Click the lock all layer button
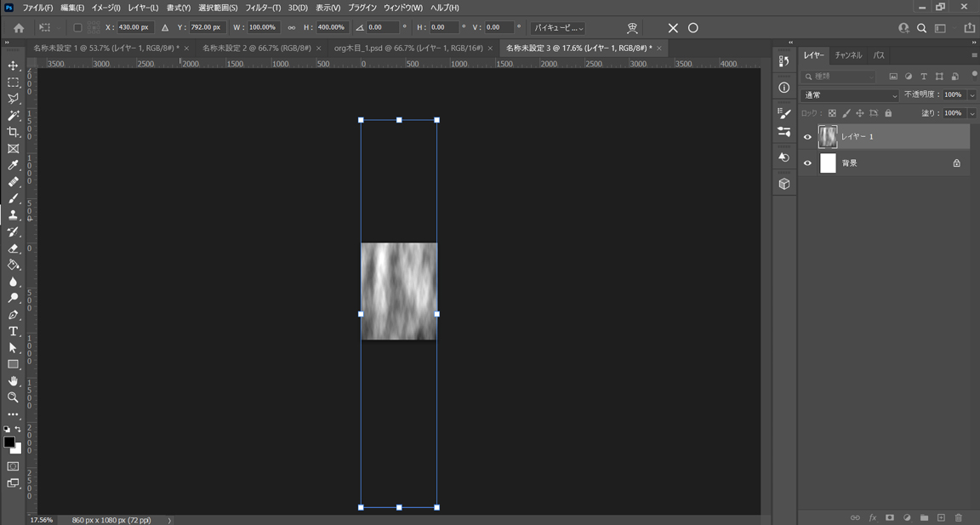Image resolution: width=980 pixels, height=525 pixels. tap(888, 113)
